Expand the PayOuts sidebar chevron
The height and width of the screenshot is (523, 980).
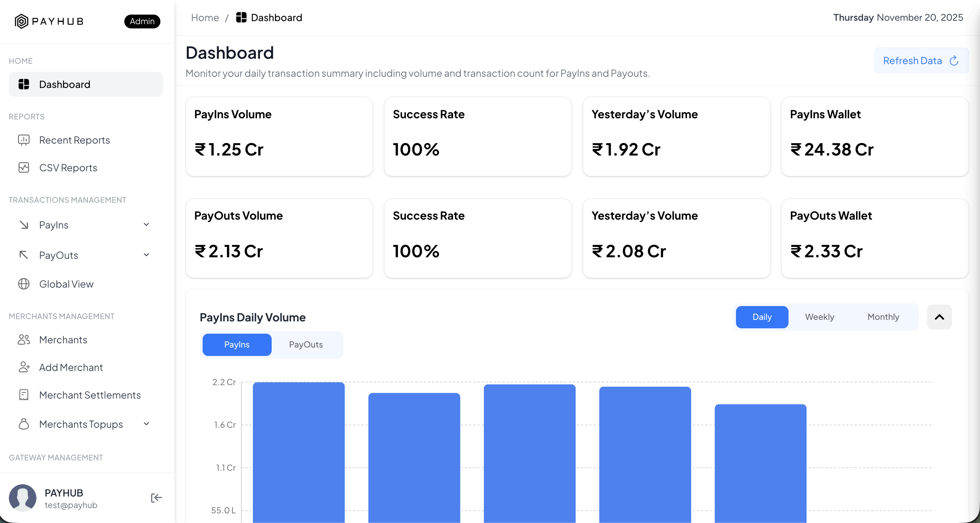(x=146, y=255)
